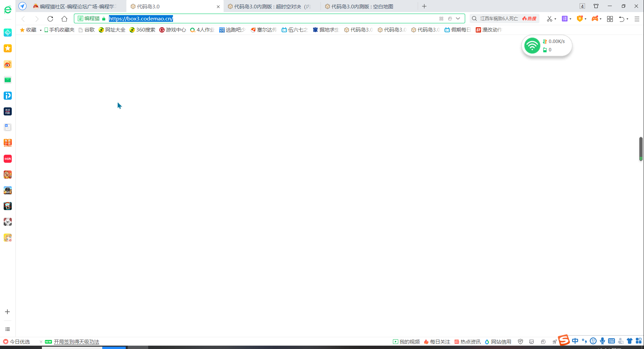
Task: Expand the game extension dropdown arrow
Action: click(x=601, y=19)
